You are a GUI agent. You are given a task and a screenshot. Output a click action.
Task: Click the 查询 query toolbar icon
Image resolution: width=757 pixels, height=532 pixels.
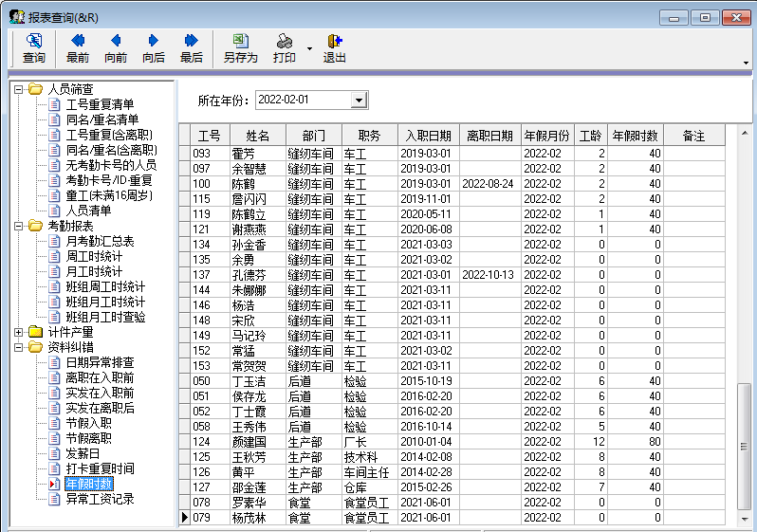(34, 48)
